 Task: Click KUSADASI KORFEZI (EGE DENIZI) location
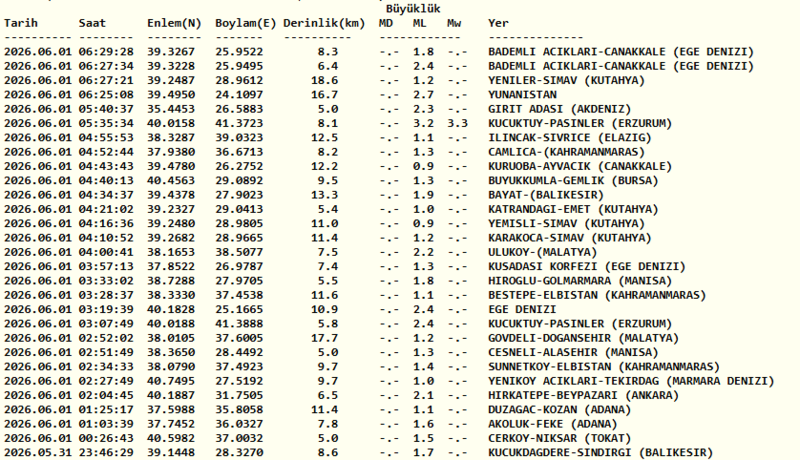click(587, 266)
